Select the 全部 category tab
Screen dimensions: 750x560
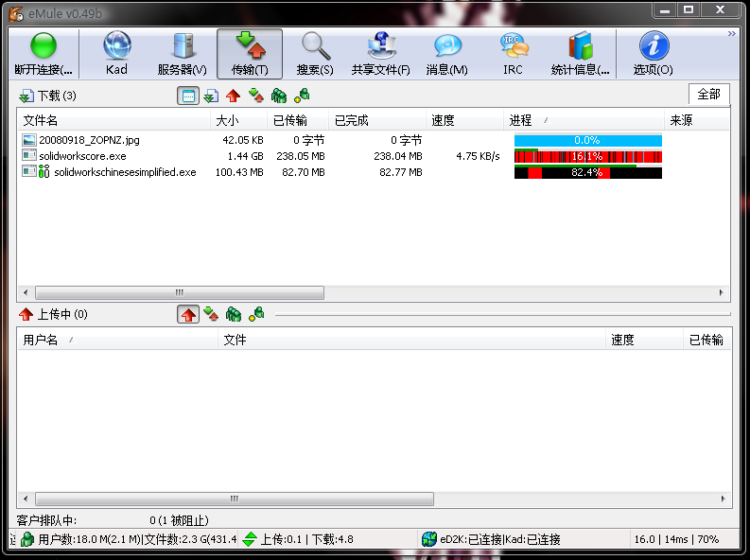(x=709, y=95)
